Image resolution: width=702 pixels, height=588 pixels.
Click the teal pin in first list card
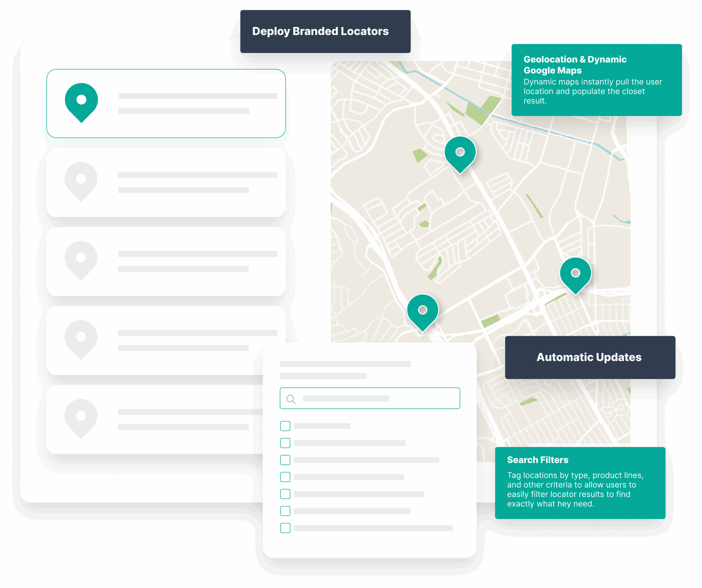81,101
